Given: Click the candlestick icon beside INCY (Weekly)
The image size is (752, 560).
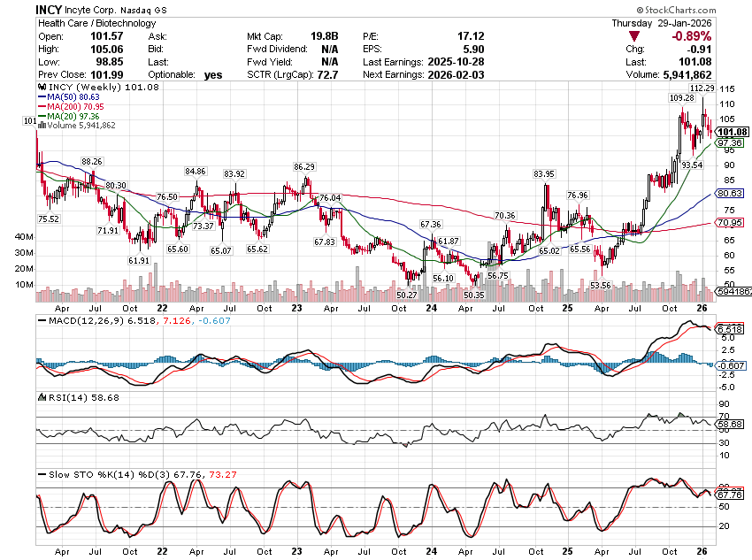Looking at the screenshot, I should [42, 88].
